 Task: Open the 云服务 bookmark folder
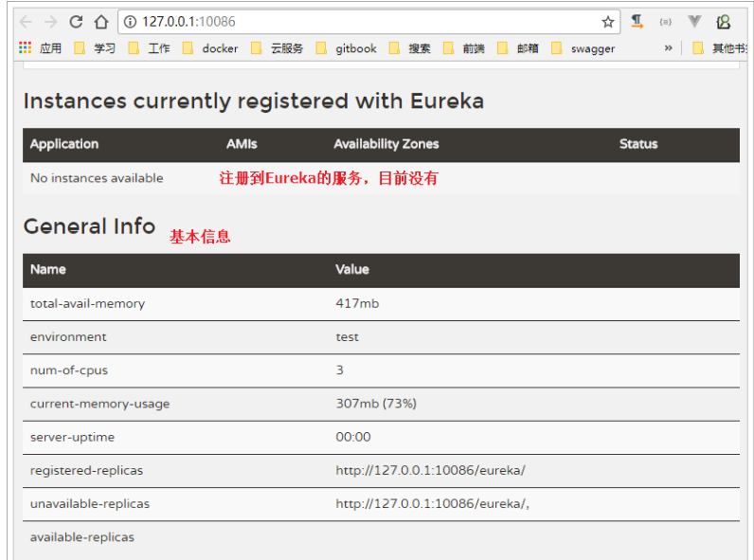coord(278,48)
